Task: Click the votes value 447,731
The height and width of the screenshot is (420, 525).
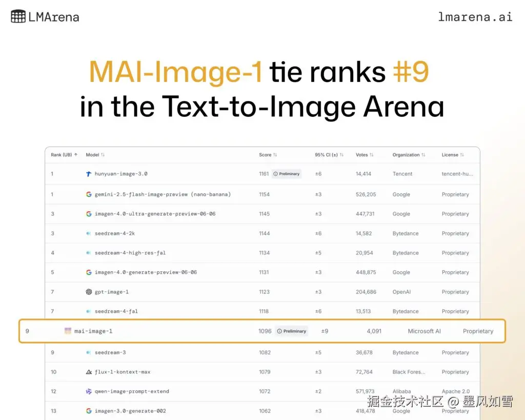Action: tap(365, 214)
